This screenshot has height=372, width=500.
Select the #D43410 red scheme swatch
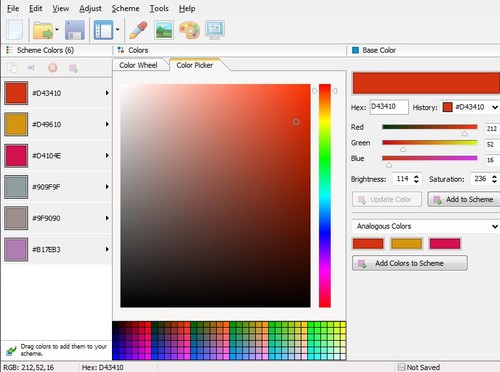point(16,93)
